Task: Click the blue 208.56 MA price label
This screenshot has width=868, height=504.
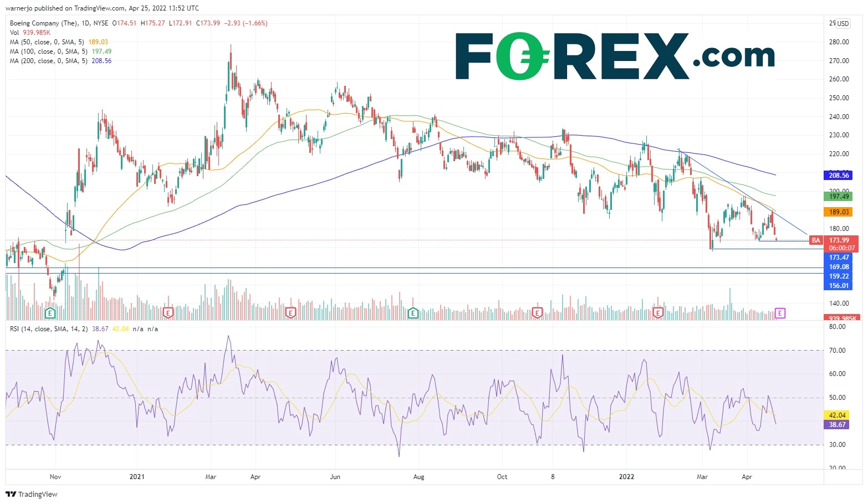Action: [x=839, y=175]
